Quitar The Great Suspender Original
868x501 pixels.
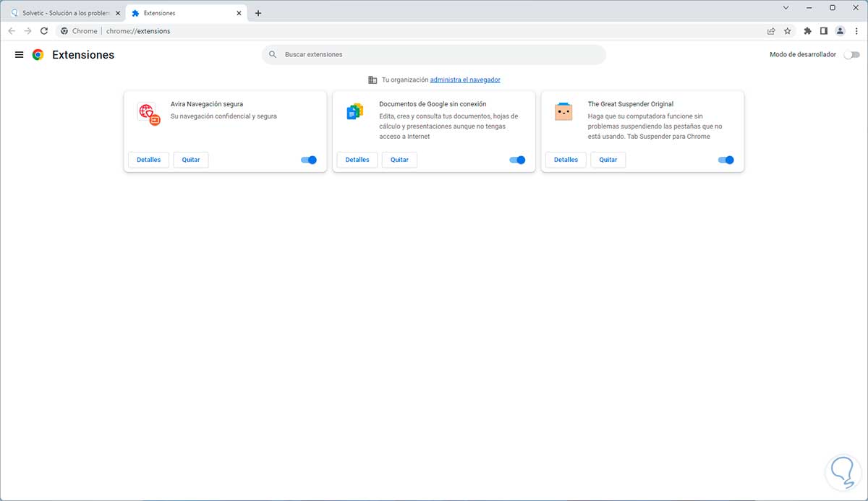click(608, 160)
